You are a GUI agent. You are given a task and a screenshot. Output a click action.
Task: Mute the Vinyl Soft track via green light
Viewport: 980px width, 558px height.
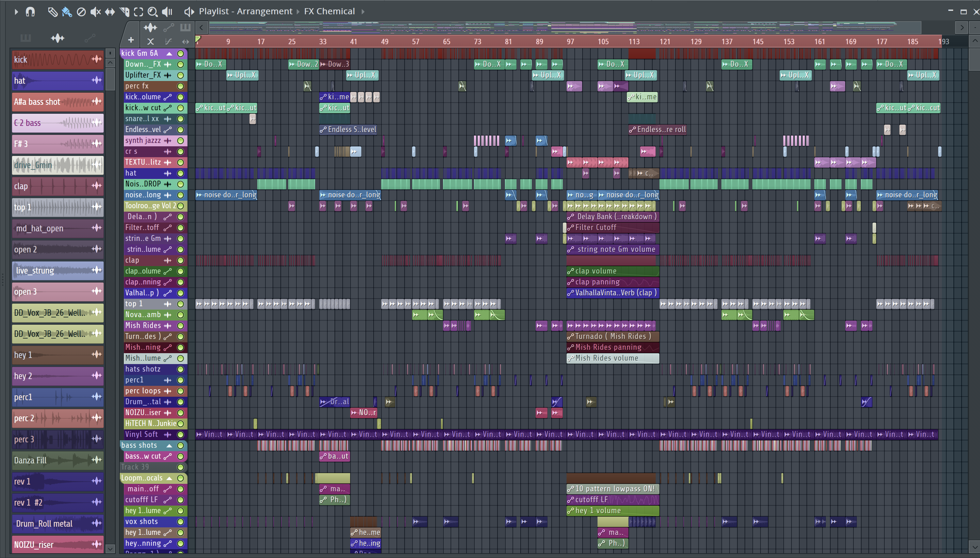(180, 434)
